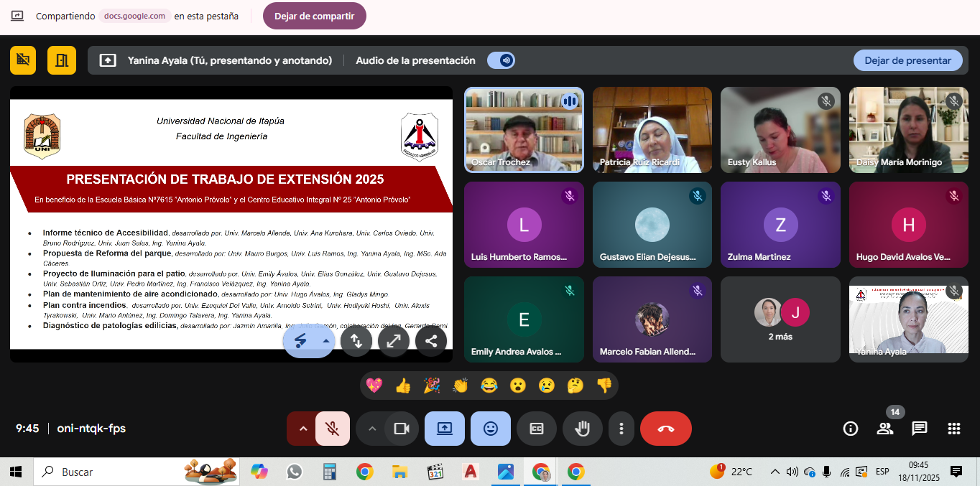Toggle the camera on or off

point(401,429)
